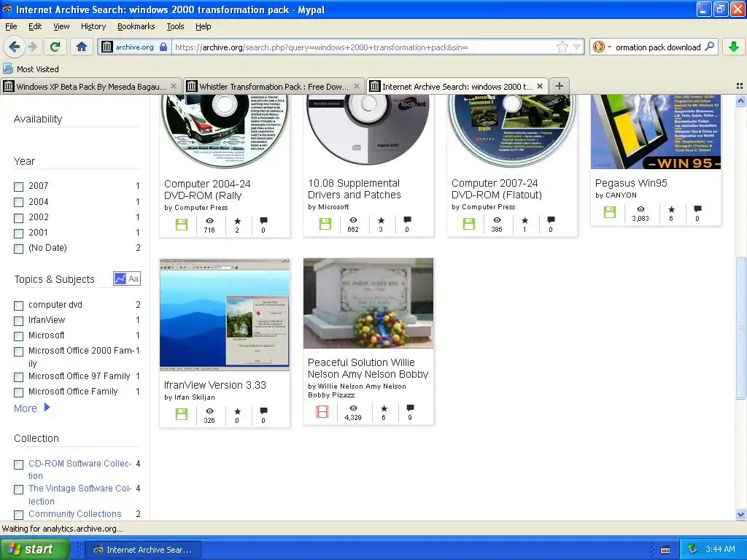747x560 pixels.
Task: Switch to Windows XP Beta Pack tab
Action: 90,86
